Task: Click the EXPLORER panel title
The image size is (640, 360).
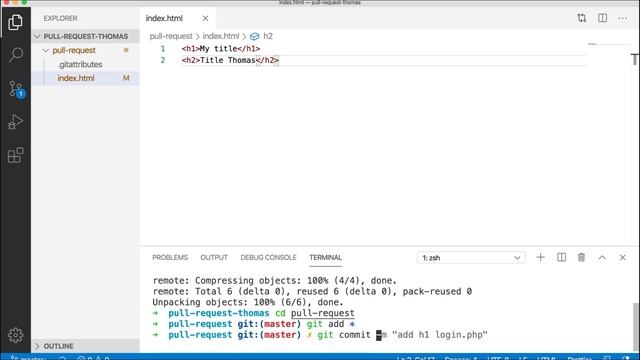Action: point(60,18)
